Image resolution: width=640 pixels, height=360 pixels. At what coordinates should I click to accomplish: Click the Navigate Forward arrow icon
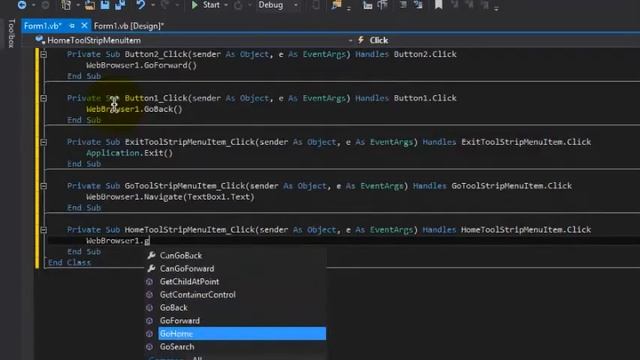45,5
